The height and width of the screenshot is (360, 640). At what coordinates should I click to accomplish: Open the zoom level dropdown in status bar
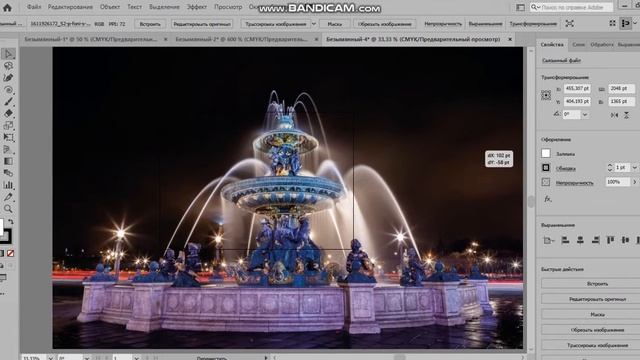coord(51,358)
